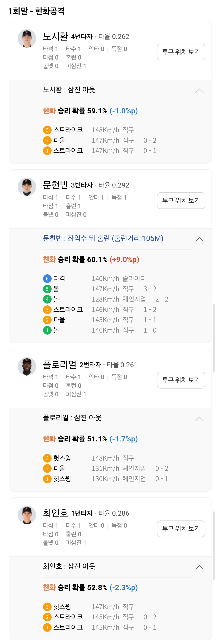Collapse the 최인호 삼진 아웃 details chevron
This screenshot has width=217, height=644.
199,567
